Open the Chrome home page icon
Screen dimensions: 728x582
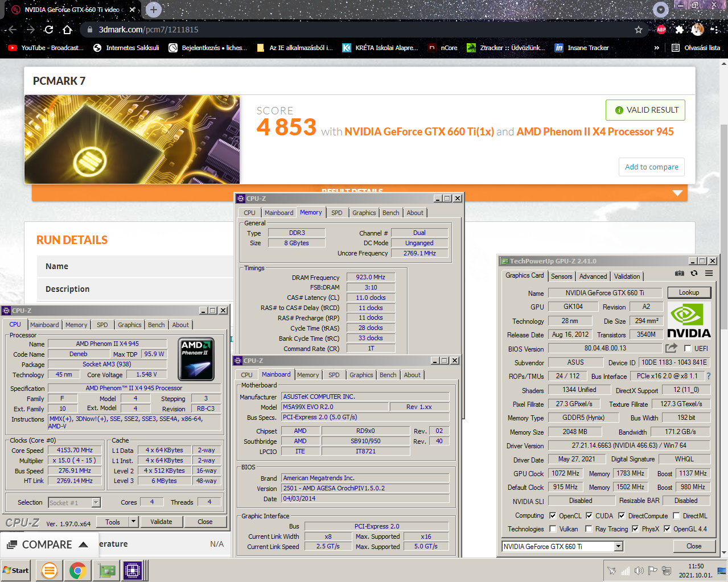[67, 30]
